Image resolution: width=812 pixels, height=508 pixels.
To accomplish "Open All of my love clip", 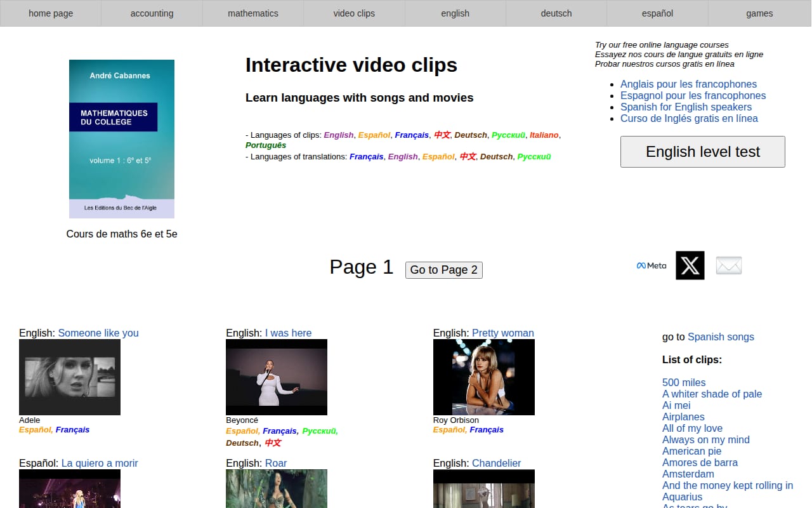I will (692, 428).
